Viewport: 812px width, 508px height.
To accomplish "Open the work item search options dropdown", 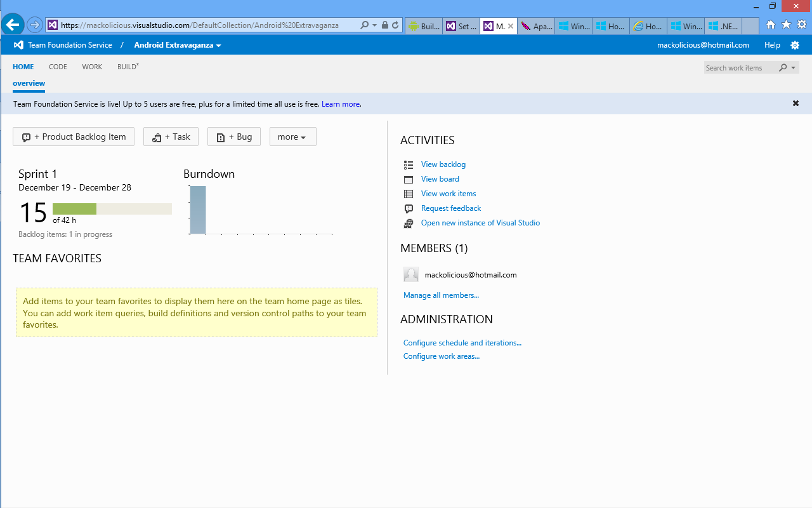I will click(794, 68).
